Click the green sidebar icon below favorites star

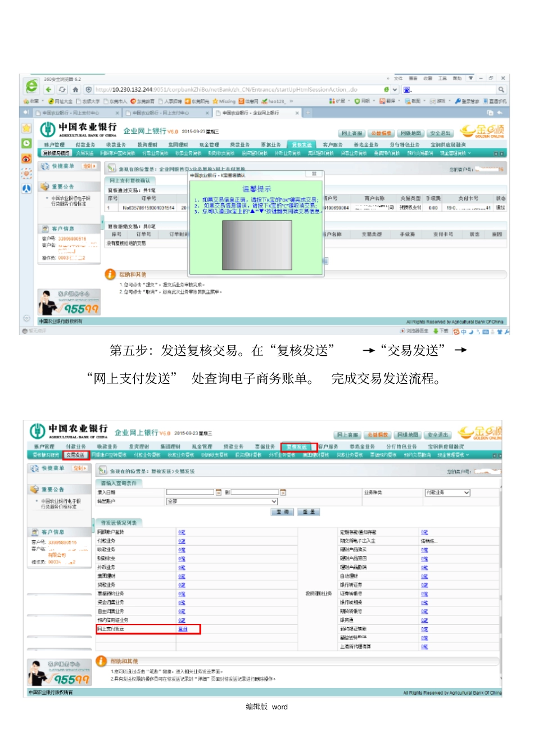pyautogui.click(x=26, y=143)
